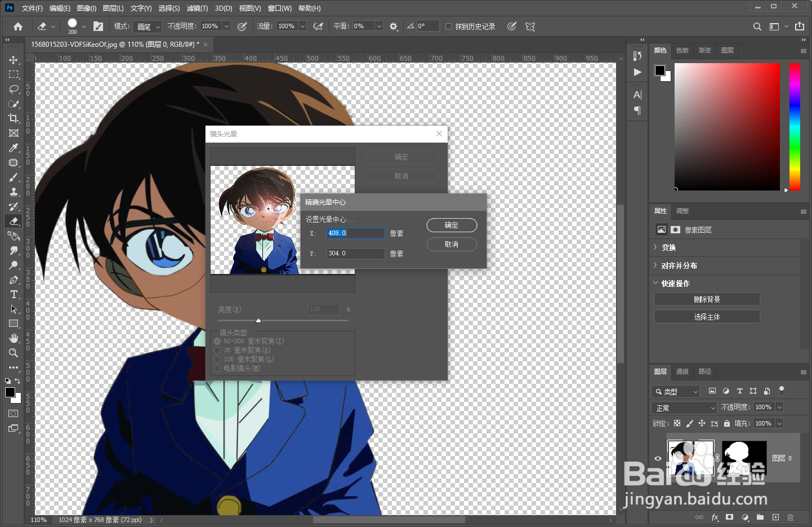Select the Clone Stamp tool
Viewport: 812px width, 527px height.
[x=14, y=192]
